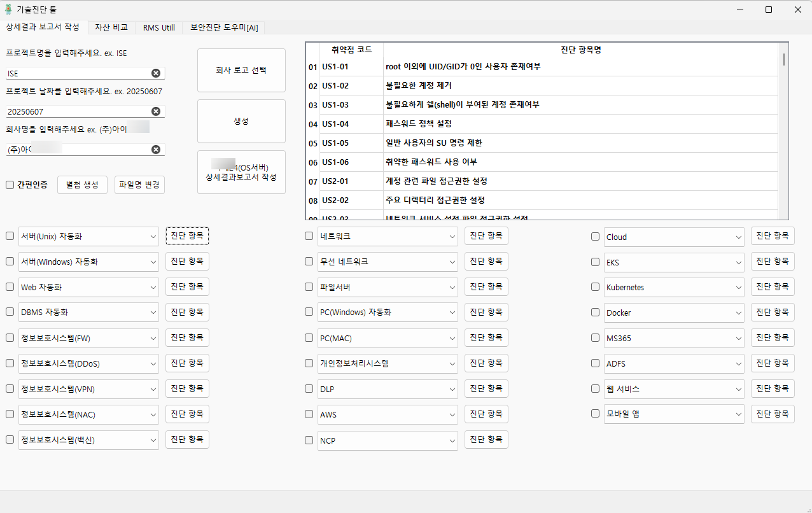Image resolution: width=812 pixels, height=513 pixels.
Task: Clear the project name field using X icon
Action: [156, 73]
